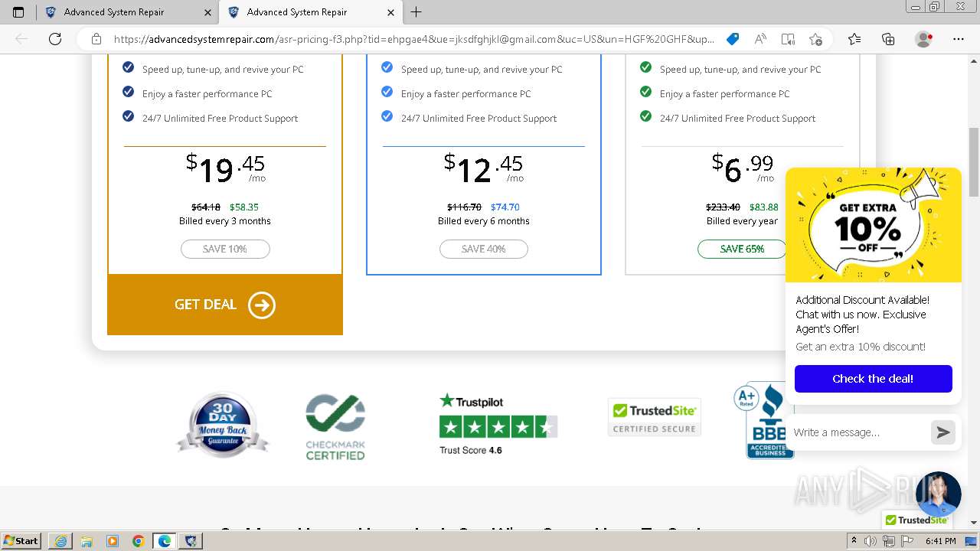Click 'Billed every 3 months' text
This screenshot has height=551, width=980.
pyautogui.click(x=225, y=221)
